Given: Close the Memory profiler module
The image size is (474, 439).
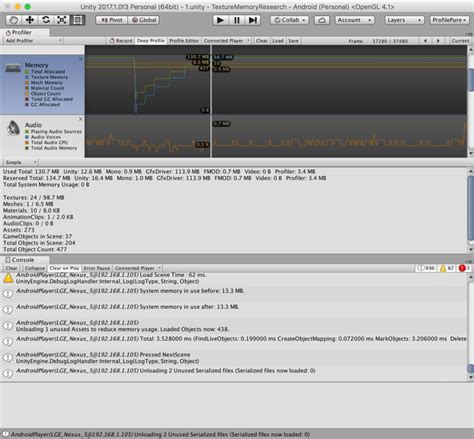Looking at the screenshot, I should (x=80, y=59).
